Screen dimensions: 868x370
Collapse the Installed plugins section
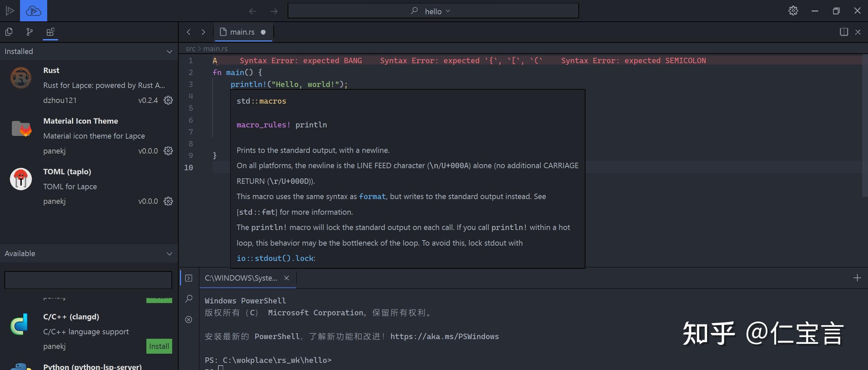pos(169,52)
